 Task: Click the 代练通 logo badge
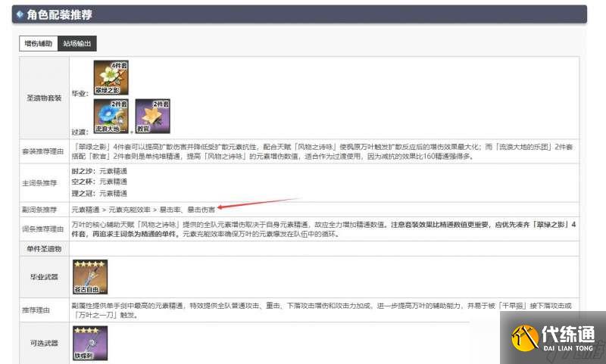pyautogui.click(x=553, y=338)
